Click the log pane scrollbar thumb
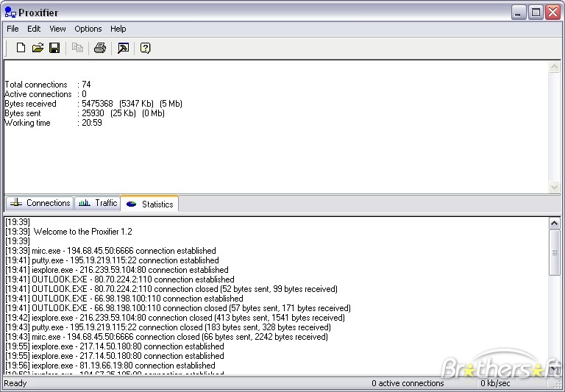This screenshot has width=565, height=392. [554, 252]
